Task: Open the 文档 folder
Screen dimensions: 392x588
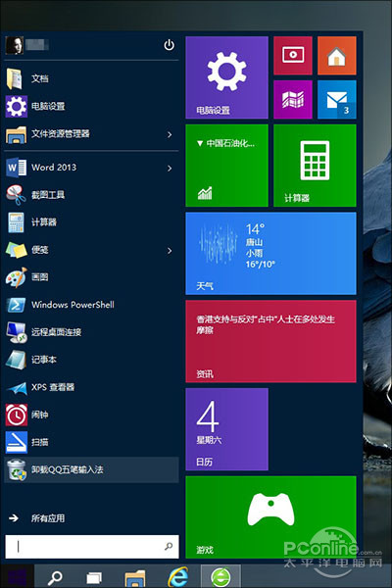Action: pyautogui.click(x=91, y=78)
